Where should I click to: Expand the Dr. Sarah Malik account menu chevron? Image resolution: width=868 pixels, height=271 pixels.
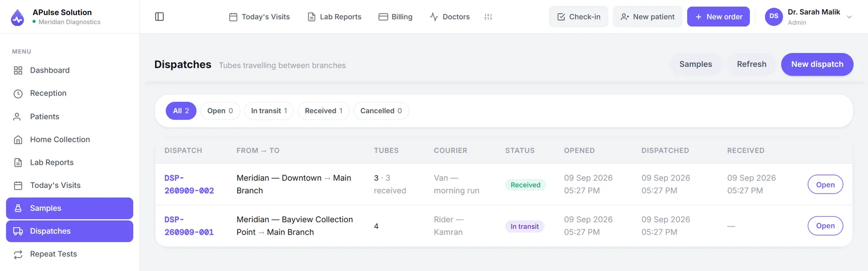coord(850,17)
